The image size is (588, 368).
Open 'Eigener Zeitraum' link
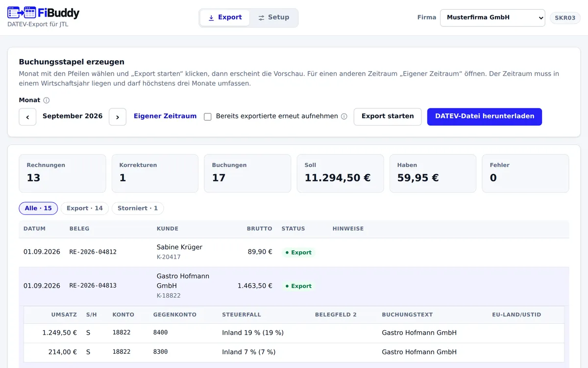coord(165,116)
